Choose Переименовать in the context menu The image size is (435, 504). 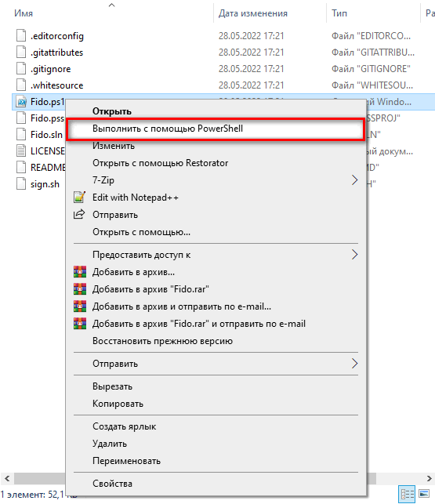coord(126,461)
